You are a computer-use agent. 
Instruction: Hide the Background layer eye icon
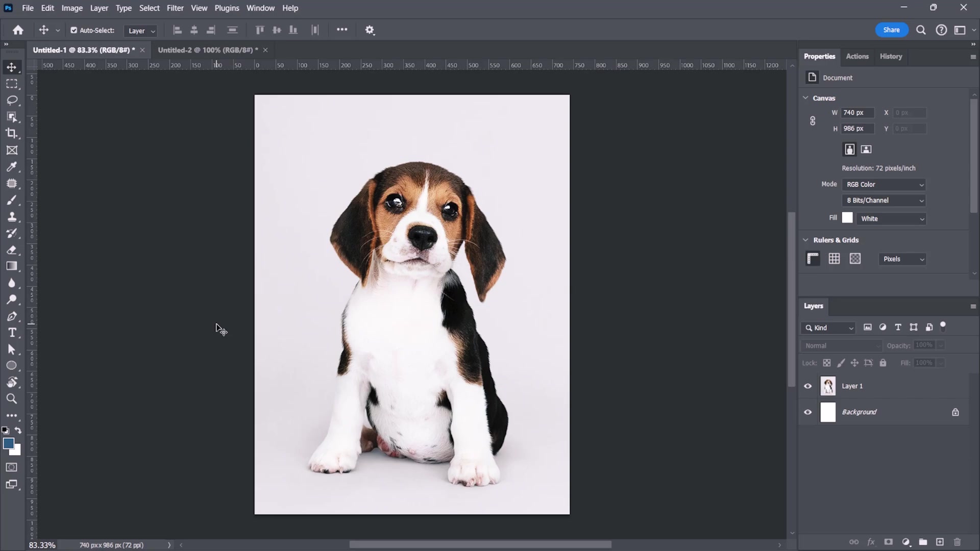tap(807, 412)
